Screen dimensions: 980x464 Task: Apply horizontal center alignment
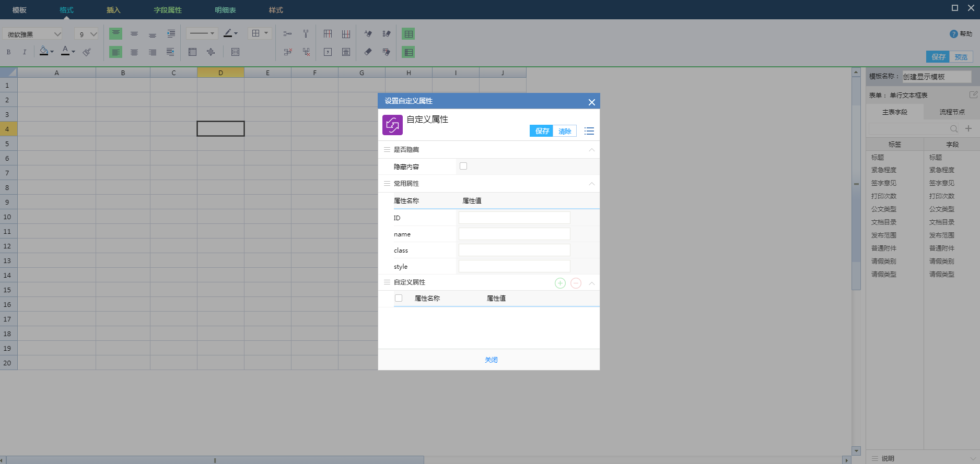coord(134,52)
